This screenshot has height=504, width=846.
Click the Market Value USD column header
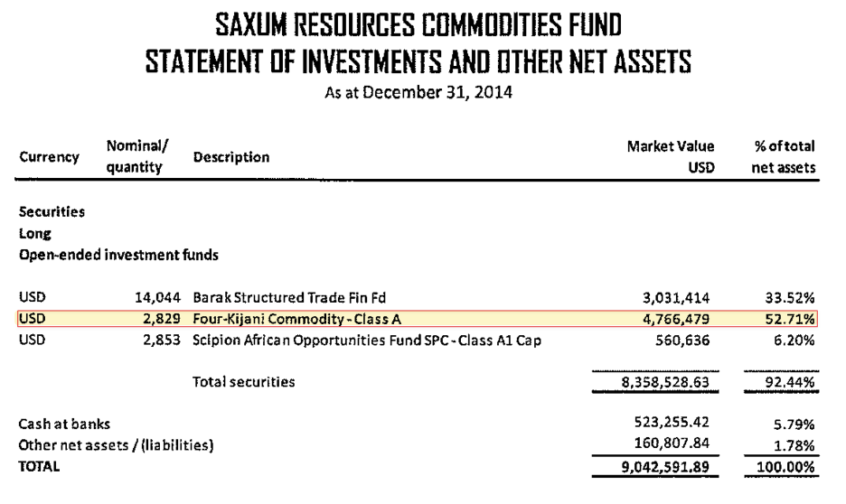pyautogui.click(x=671, y=157)
